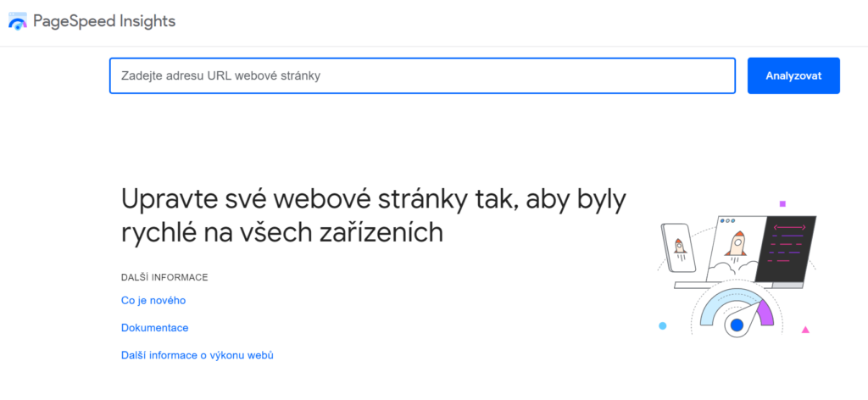Click the purple square above the laptop
868x400 pixels.
click(782, 203)
